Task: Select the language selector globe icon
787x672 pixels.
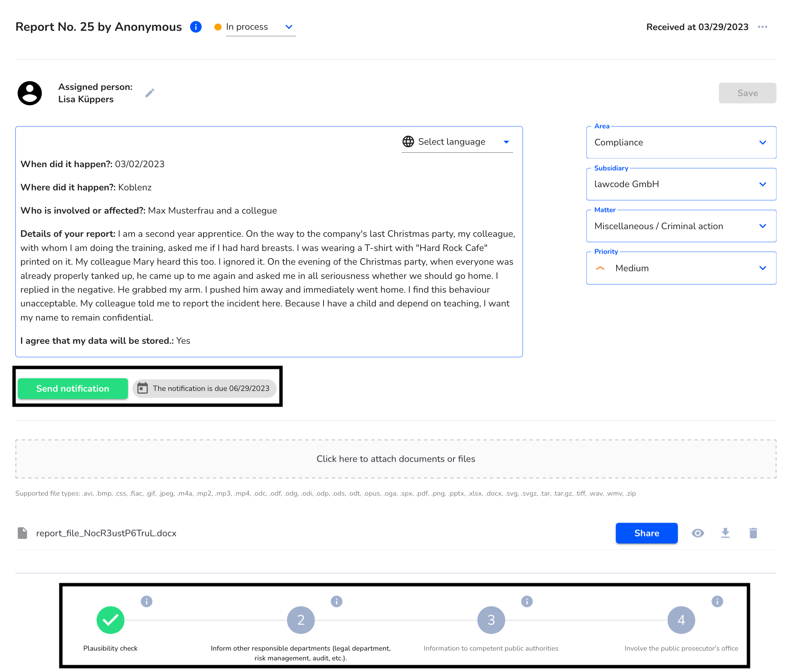Action: pyautogui.click(x=407, y=141)
